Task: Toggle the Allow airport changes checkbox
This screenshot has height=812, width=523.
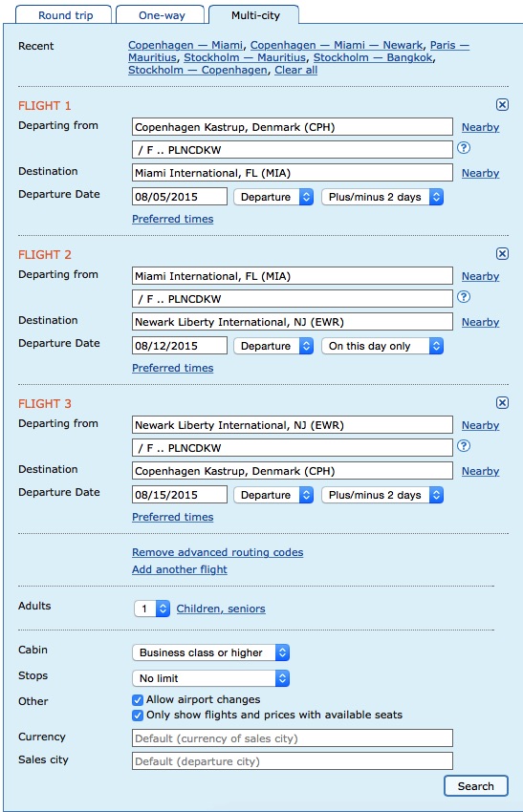Action: click(138, 700)
